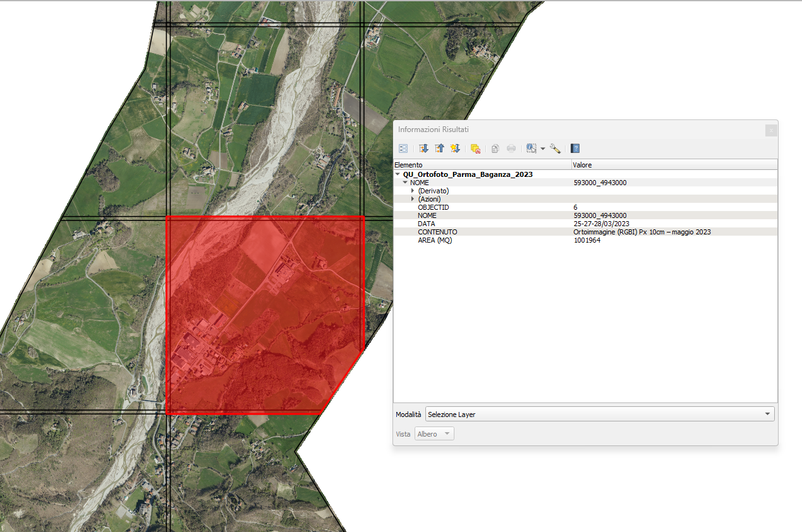The image size is (802, 532).
Task: Select the AREA (MQ) attribute row
Action: pyautogui.click(x=435, y=240)
